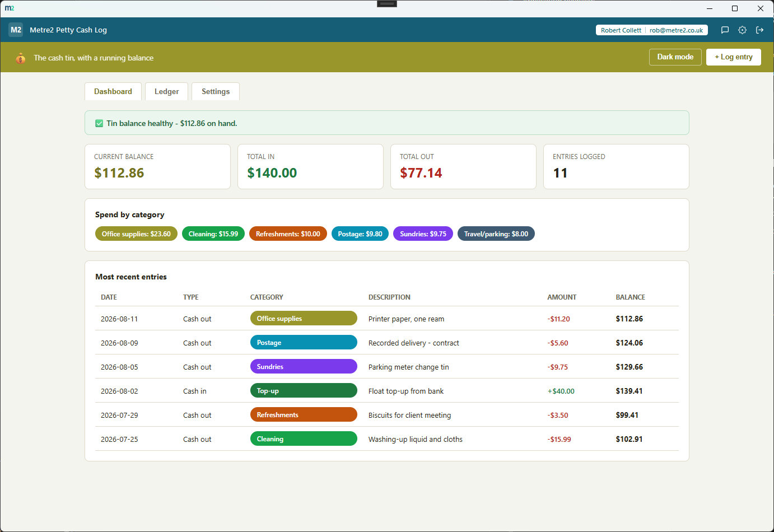Click the green check icon in balance alert
The width and height of the screenshot is (774, 532).
[99, 123]
